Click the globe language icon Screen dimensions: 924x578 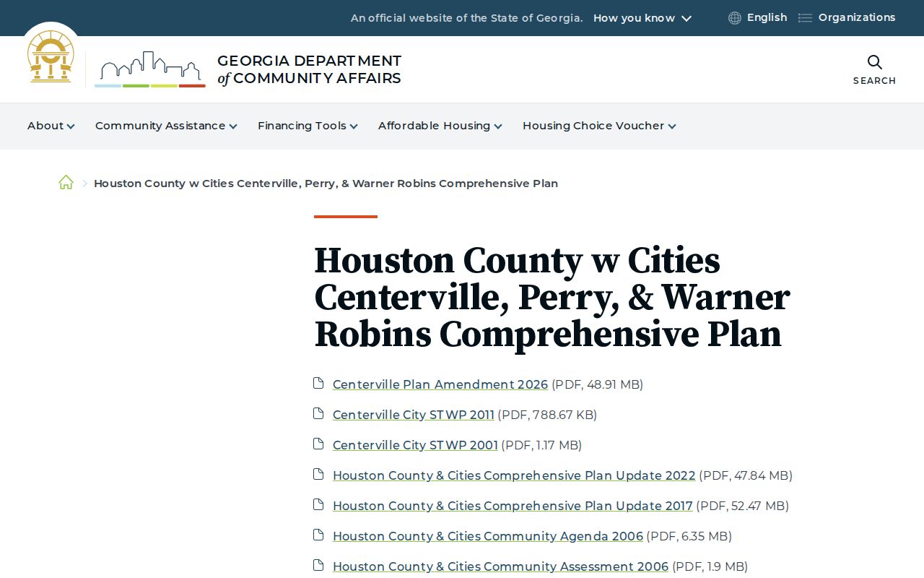pos(735,18)
